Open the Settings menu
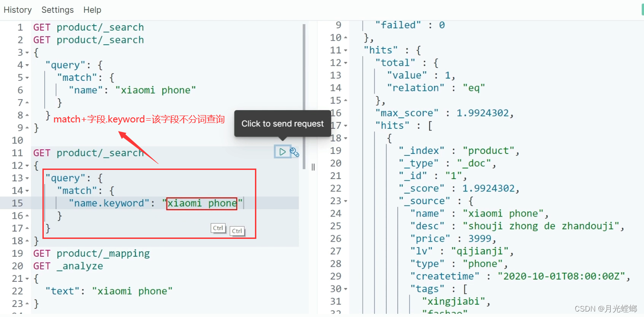The height and width of the screenshot is (317, 644). [x=57, y=10]
